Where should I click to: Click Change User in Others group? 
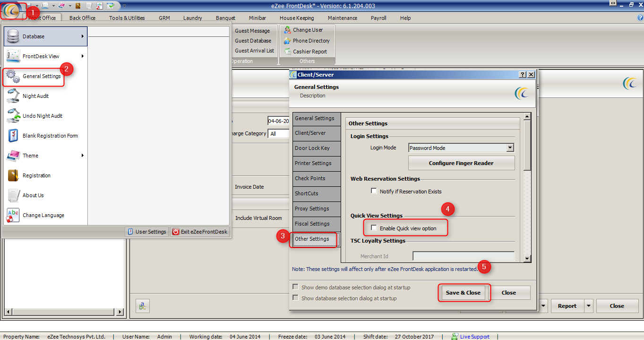click(x=303, y=30)
